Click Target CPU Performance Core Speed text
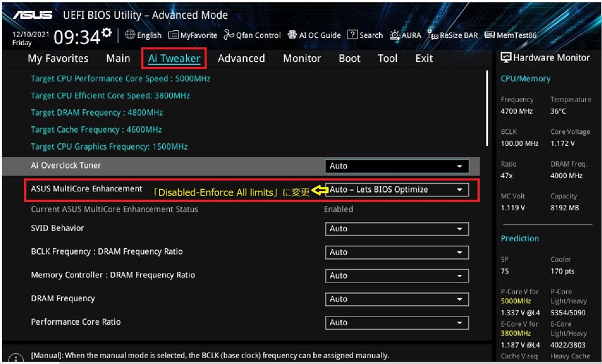This screenshot has width=602, height=364. click(121, 79)
